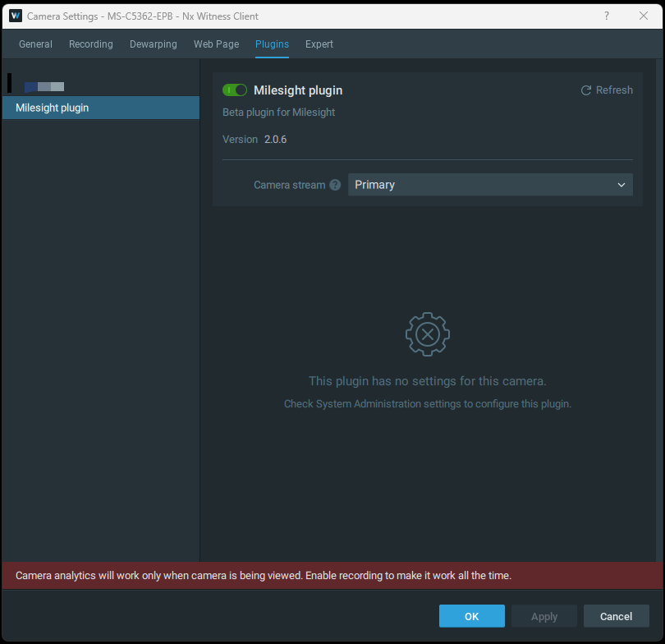The height and width of the screenshot is (644, 665).
Task: Click the refresh arrow icon
Action: pos(586,90)
